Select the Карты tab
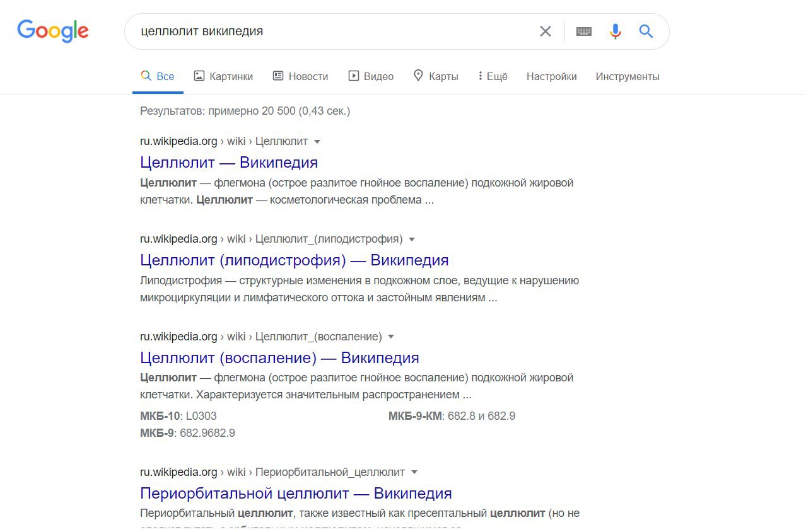 (436, 76)
